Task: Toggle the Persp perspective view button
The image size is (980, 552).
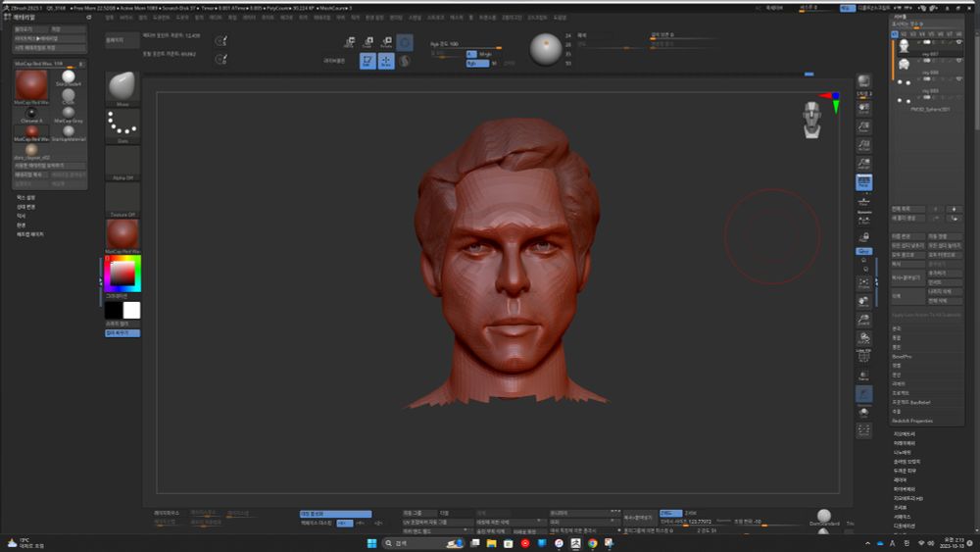Action: pyautogui.click(x=863, y=181)
